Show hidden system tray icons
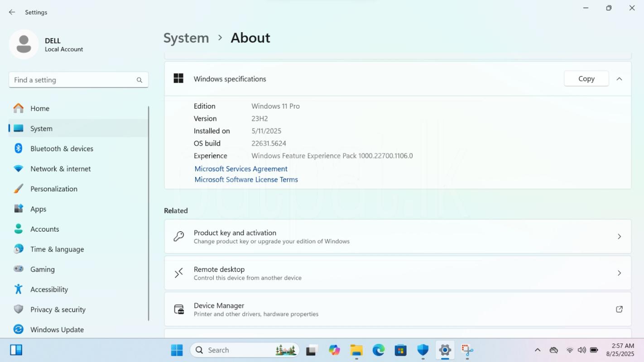Viewport: 644px width, 362px height. coord(538,350)
